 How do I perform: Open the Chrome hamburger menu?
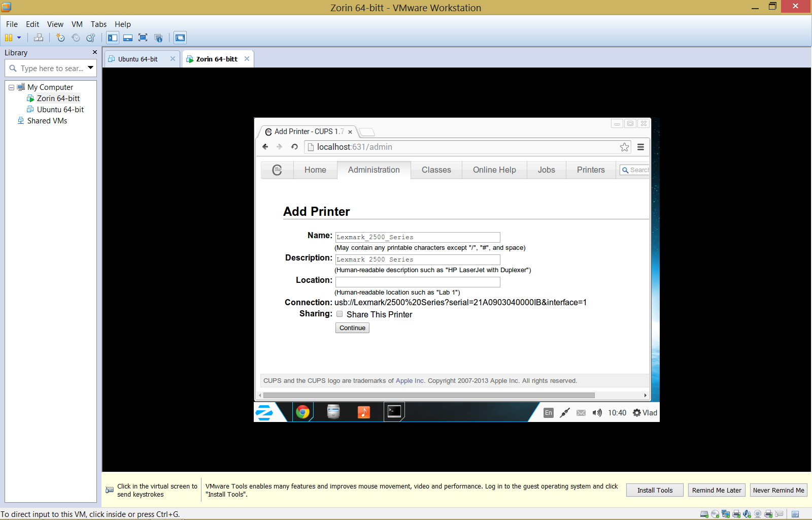coord(640,147)
